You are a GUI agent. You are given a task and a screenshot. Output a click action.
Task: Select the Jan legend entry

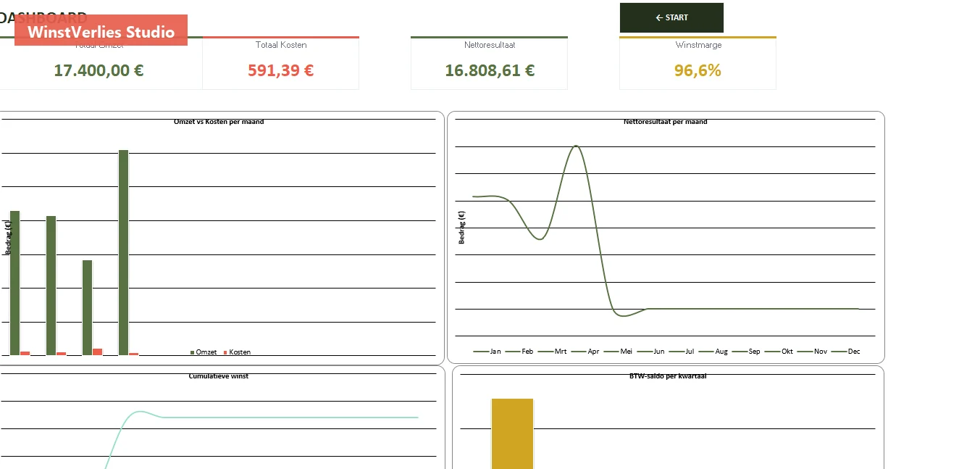487,352
